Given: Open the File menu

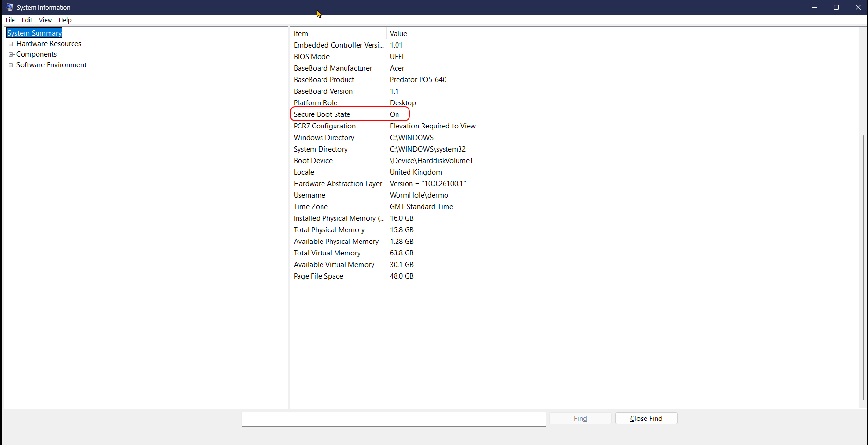Looking at the screenshot, I should tap(10, 20).
